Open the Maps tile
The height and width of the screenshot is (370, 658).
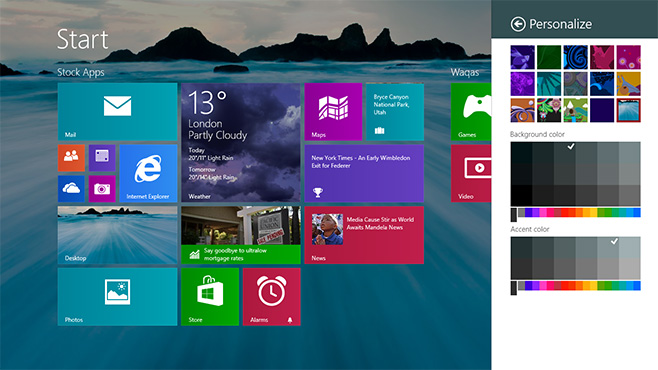click(333, 112)
